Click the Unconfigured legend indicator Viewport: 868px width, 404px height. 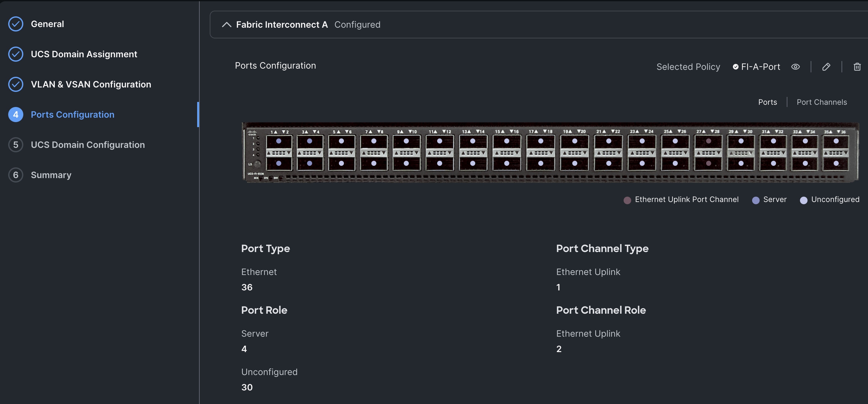(804, 200)
